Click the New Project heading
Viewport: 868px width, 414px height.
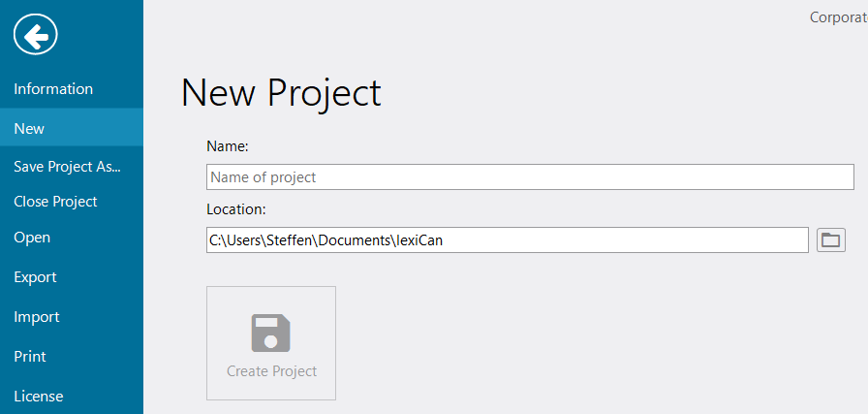pos(281,93)
